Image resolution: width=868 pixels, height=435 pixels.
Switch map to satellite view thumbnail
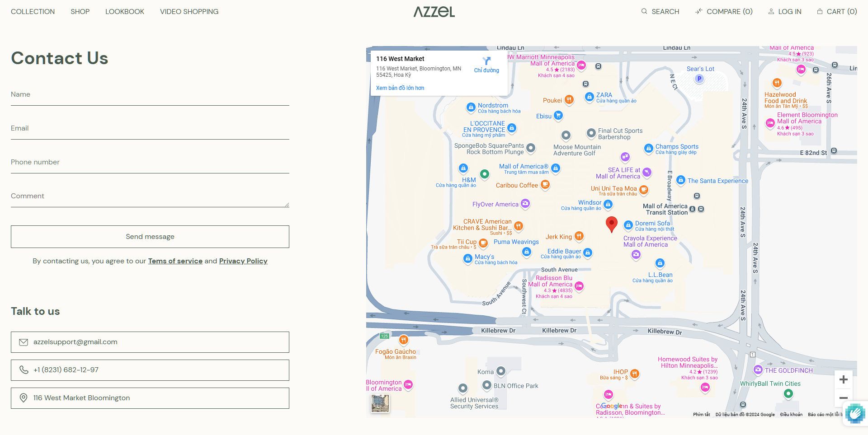tap(380, 403)
